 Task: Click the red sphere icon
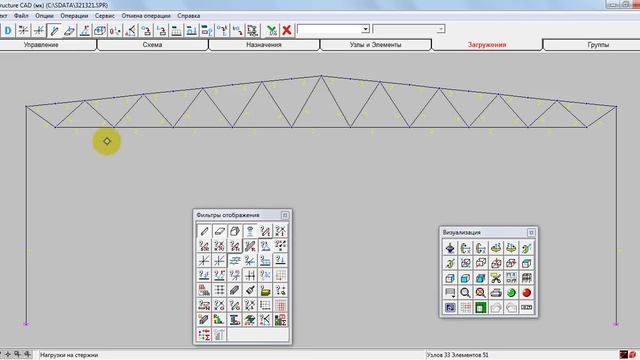click(527, 292)
